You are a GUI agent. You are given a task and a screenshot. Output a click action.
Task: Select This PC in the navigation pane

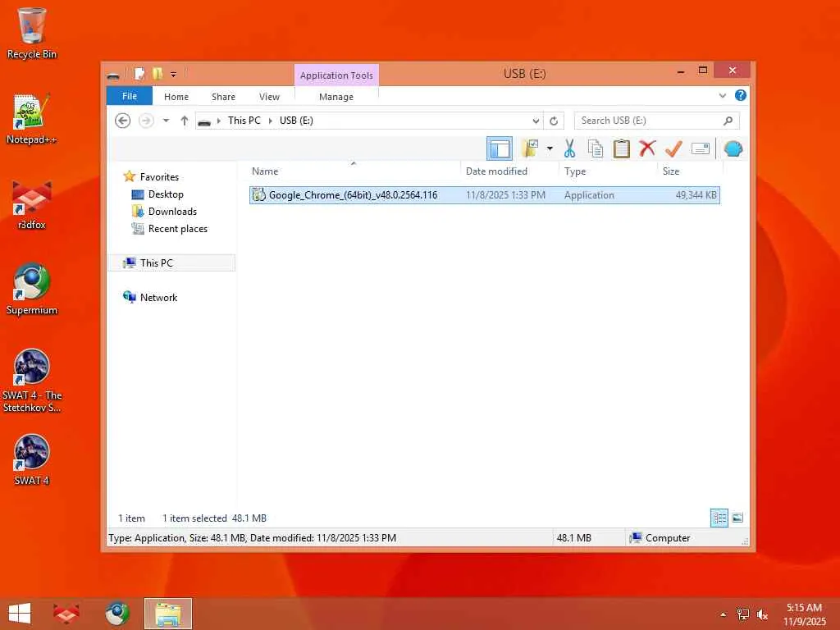(x=171, y=262)
